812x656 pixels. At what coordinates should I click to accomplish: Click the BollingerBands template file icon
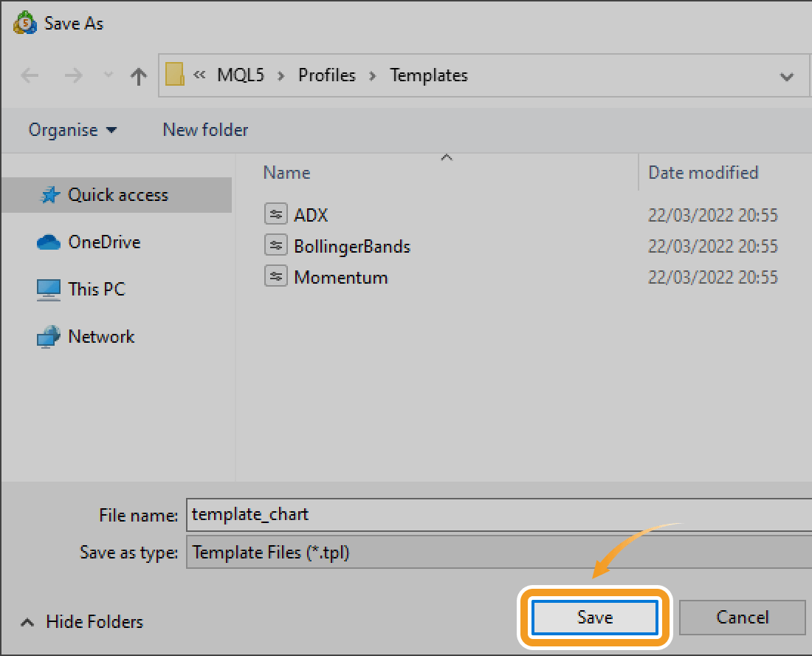click(x=275, y=245)
